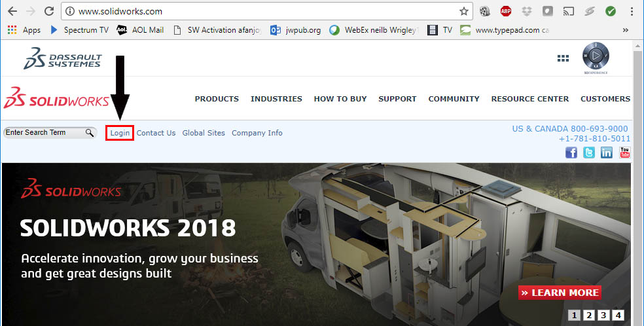Open the Twitter social icon
This screenshot has width=644, height=326.
[x=589, y=153]
